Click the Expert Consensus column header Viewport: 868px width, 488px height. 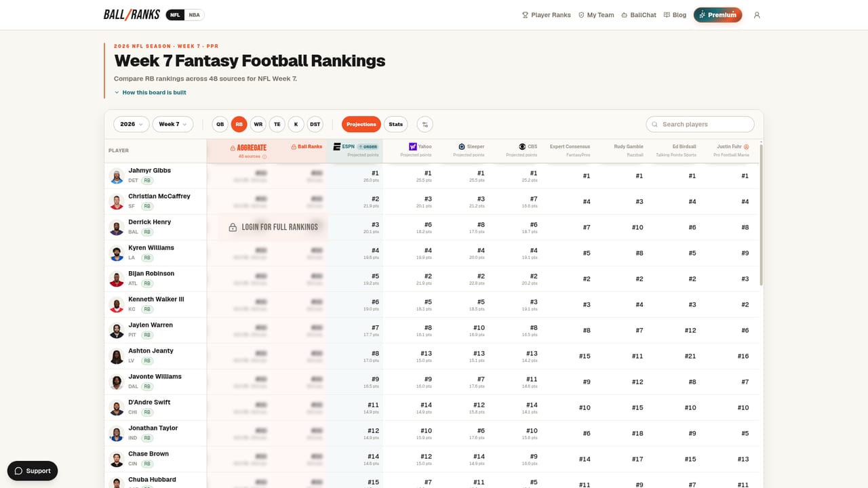point(570,150)
